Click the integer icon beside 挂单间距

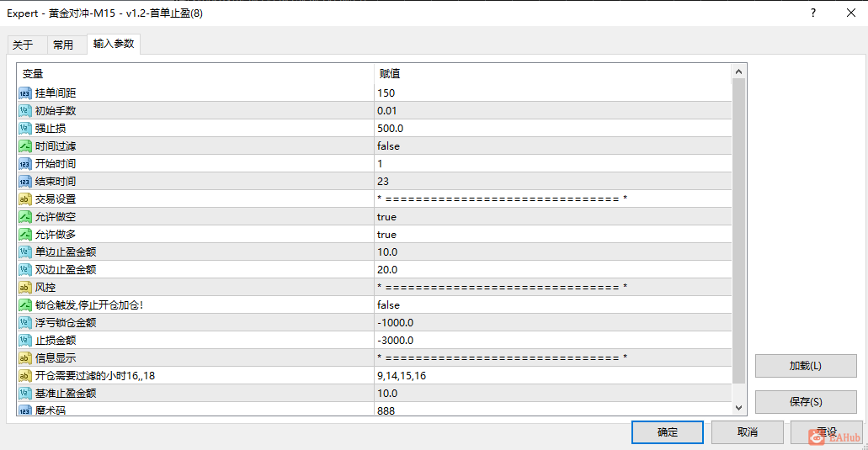(x=25, y=93)
